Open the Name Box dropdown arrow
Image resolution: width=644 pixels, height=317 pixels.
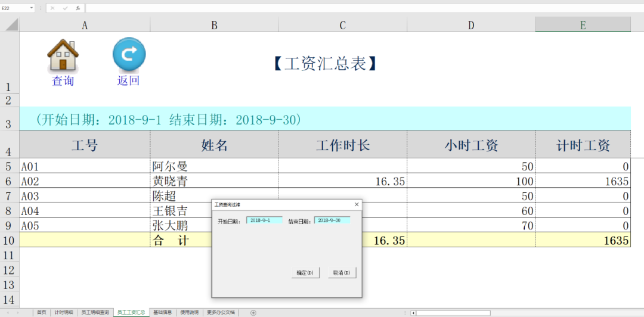[x=31, y=8]
